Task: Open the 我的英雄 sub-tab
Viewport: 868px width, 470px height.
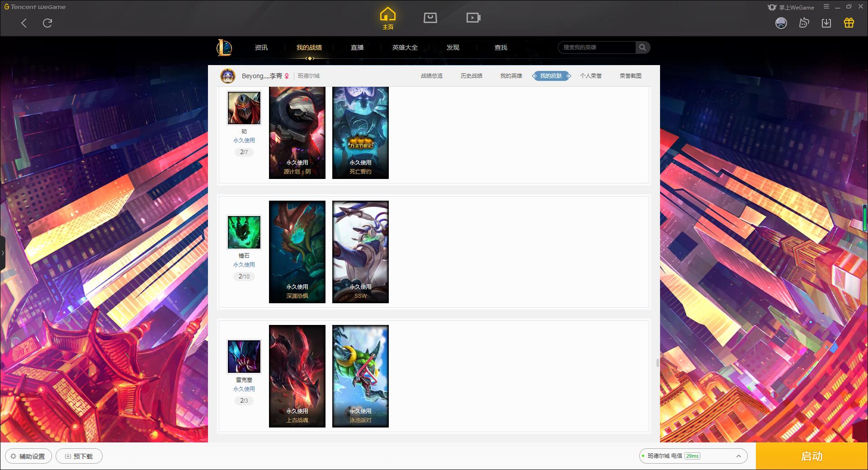Action: click(511, 76)
